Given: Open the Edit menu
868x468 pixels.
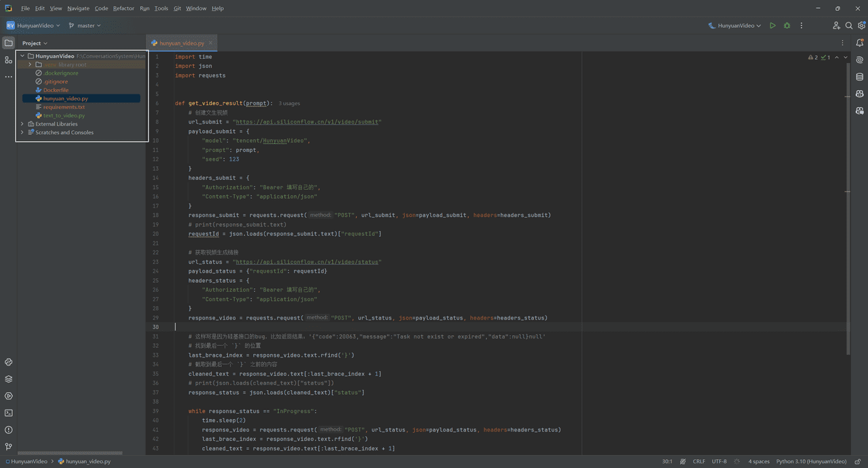Looking at the screenshot, I should [40, 8].
